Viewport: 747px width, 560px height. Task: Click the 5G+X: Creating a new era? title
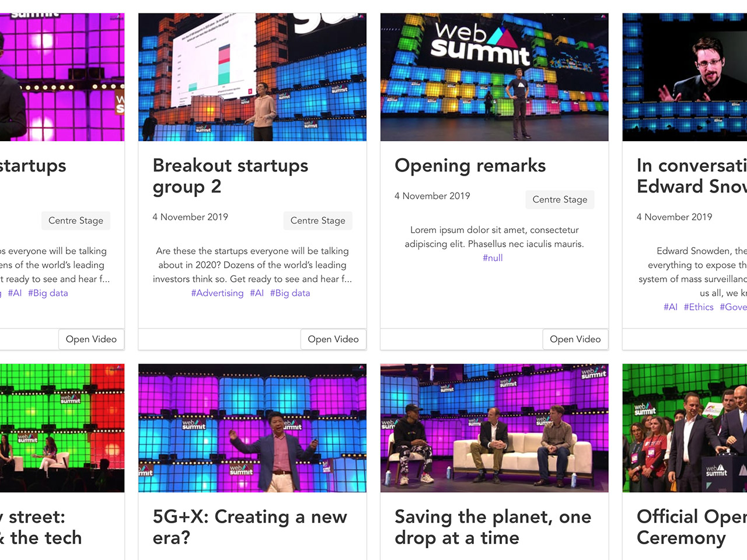[x=250, y=527]
